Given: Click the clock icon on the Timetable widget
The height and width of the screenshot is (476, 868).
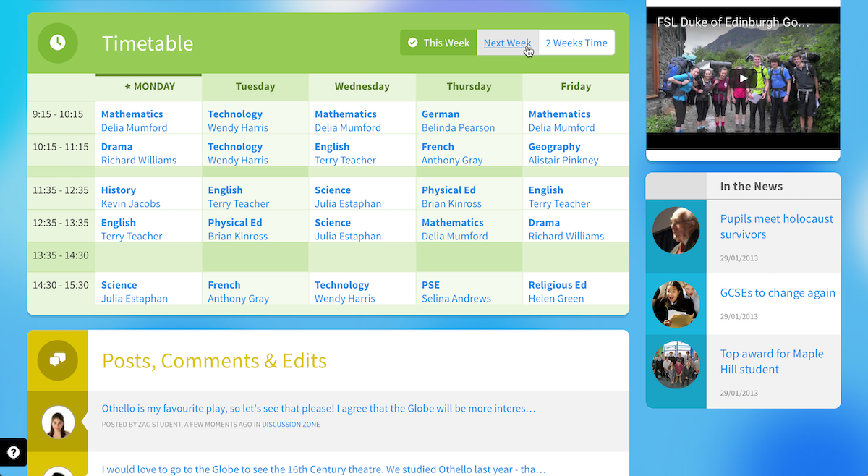Looking at the screenshot, I should (x=57, y=43).
